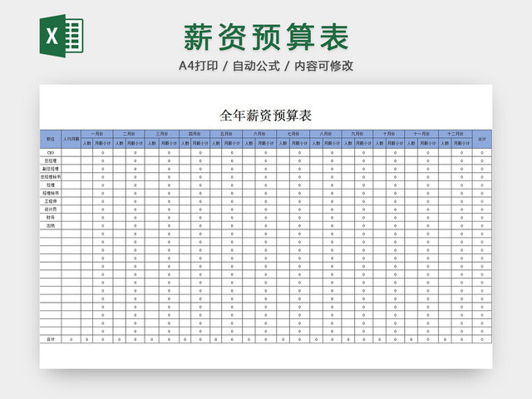532x399 pixels.
Task: Select the 出纳 row label
Action: [x=51, y=225]
